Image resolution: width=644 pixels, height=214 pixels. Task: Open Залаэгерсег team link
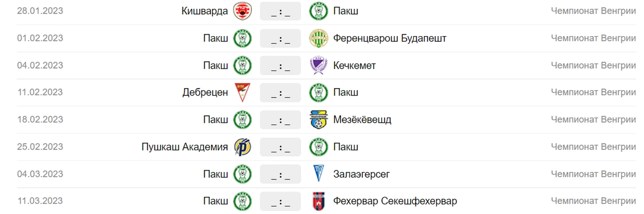click(x=361, y=174)
